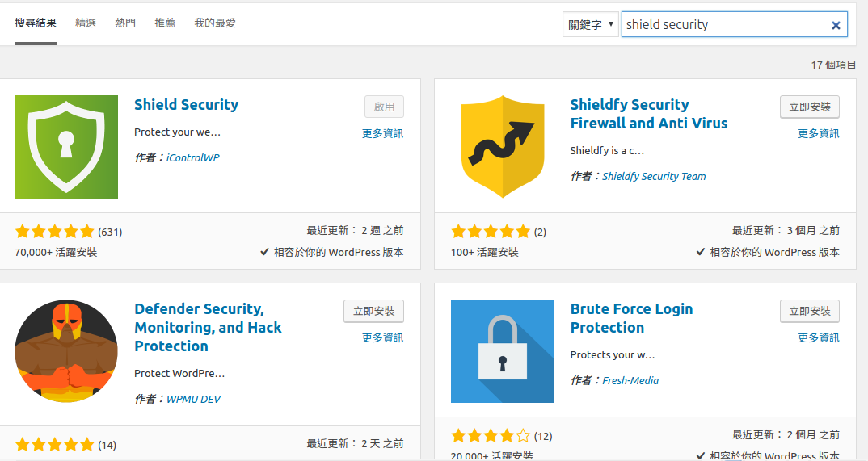Switch to the 熱門 tab
This screenshot has height=461, width=868.
pos(125,23)
